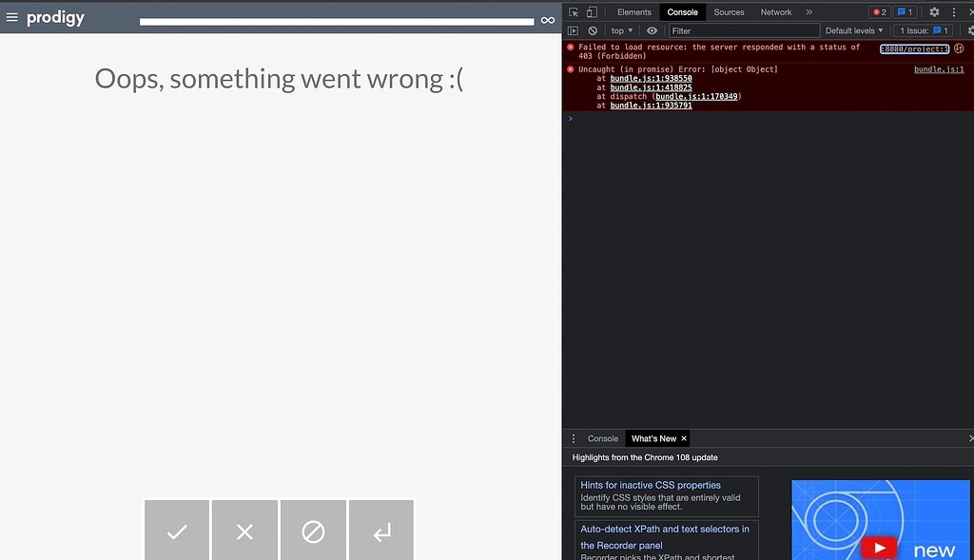Viewport: 974px width, 560px height.
Task: Open DevTools settings via the gear icon
Action: (933, 11)
